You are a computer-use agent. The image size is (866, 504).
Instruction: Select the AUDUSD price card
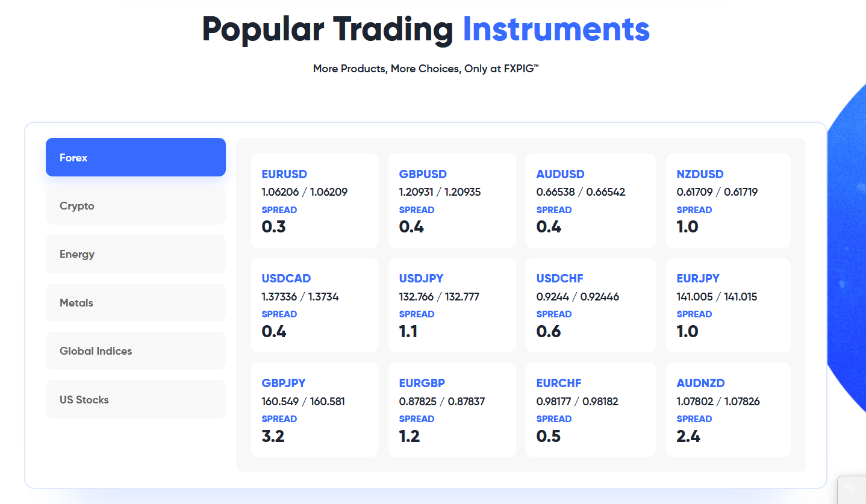tap(591, 201)
